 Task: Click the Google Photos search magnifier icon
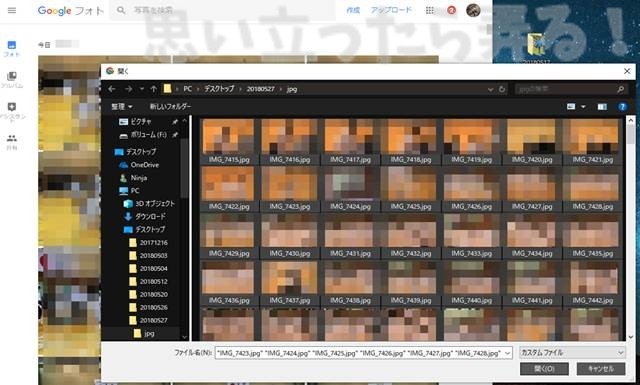click(x=121, y=10)
